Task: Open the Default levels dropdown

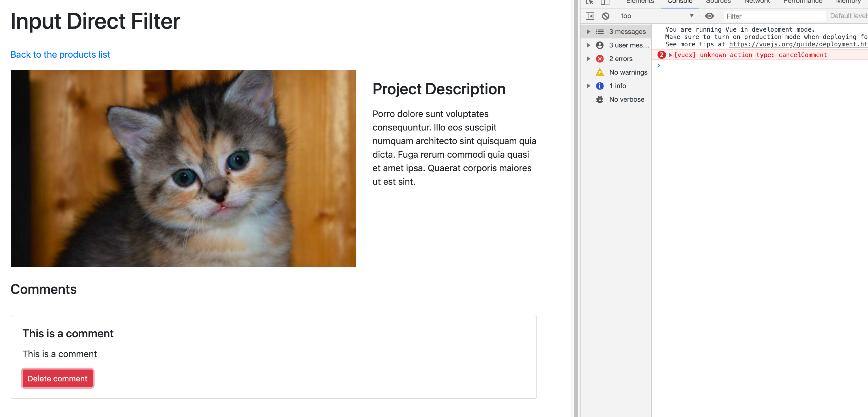Action: point(848,16)
